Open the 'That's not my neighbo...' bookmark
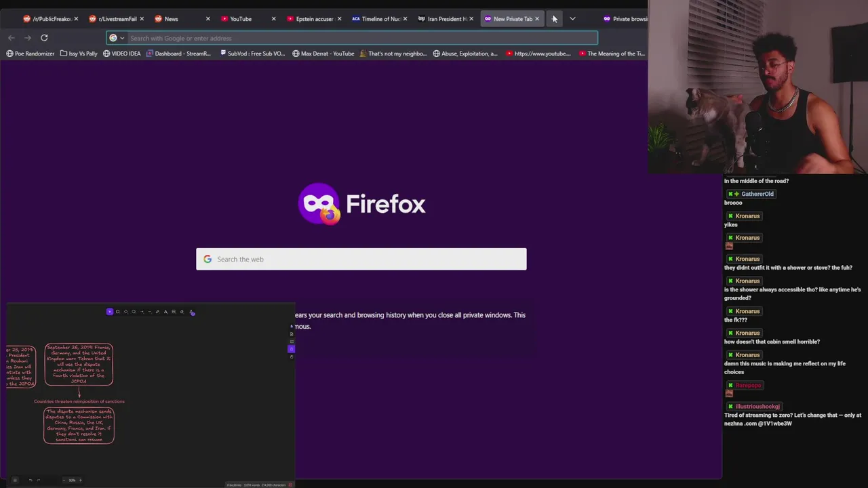 [x=393, y=54]
